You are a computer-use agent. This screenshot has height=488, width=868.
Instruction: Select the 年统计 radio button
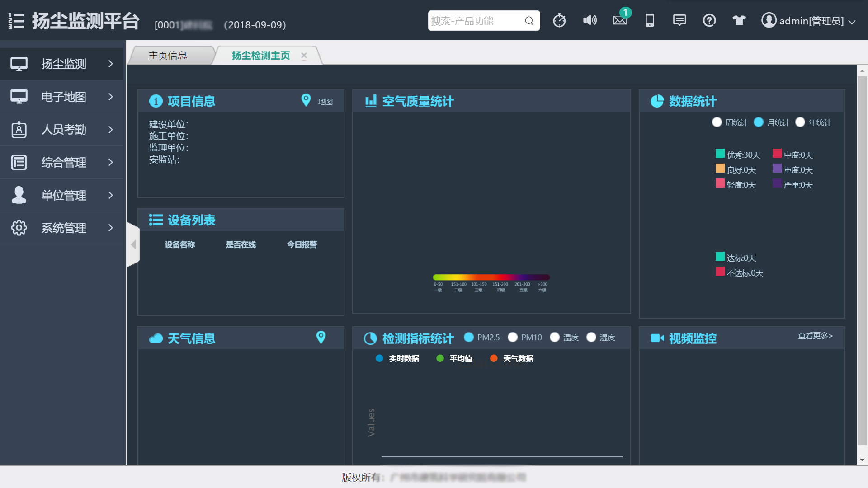point(800,122)
